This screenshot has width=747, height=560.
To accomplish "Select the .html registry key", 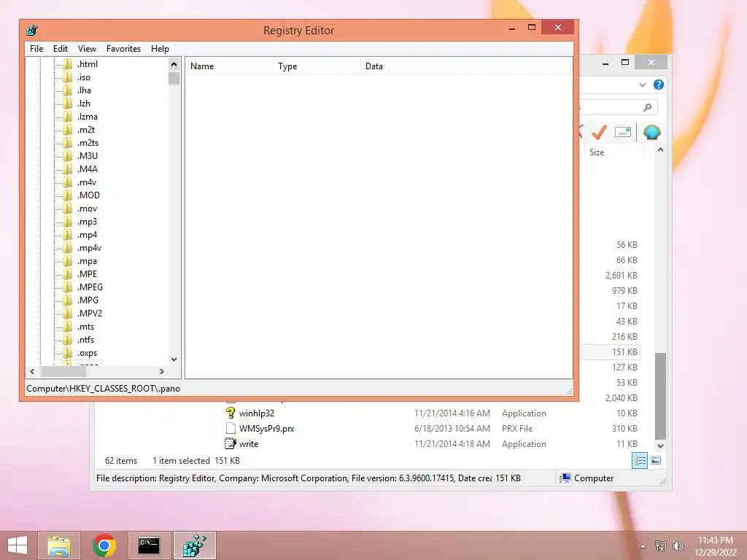I will (88, 64).
